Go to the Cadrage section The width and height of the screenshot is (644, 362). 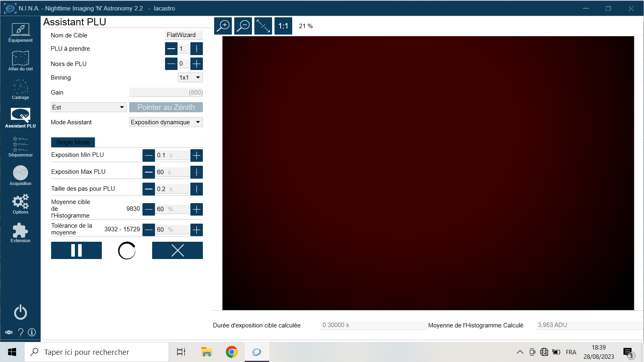point(21,90)
